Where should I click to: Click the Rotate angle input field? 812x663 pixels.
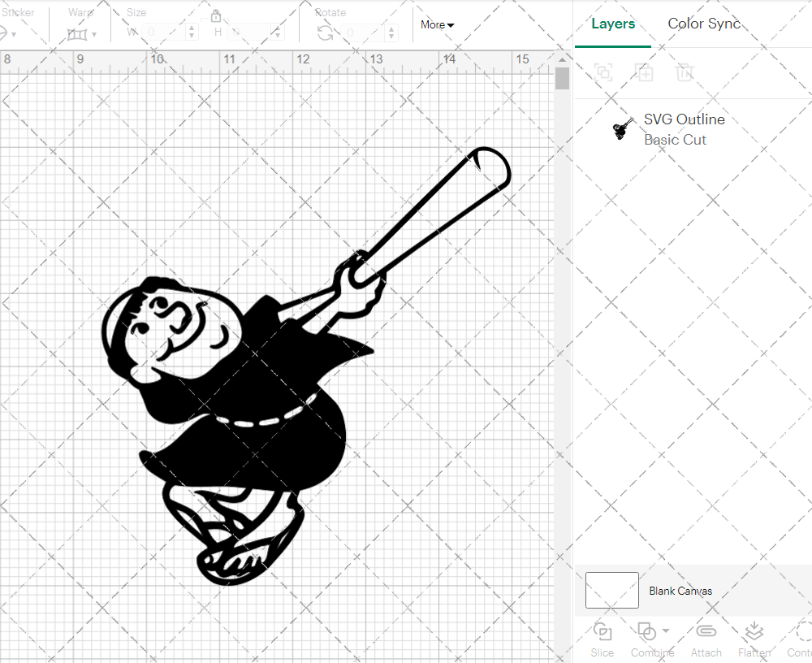click(x=363, y=32)
